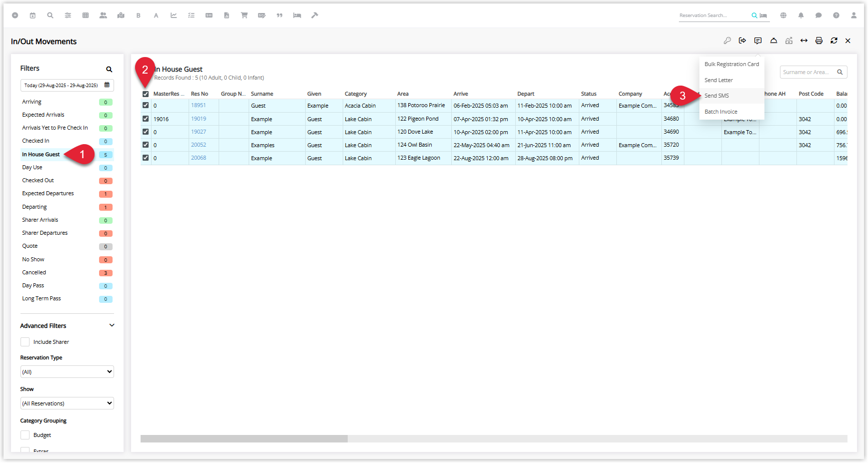Open the quotation marks quote icon
This screenshot has width=868, height=463.
click(x=280, y=16)
